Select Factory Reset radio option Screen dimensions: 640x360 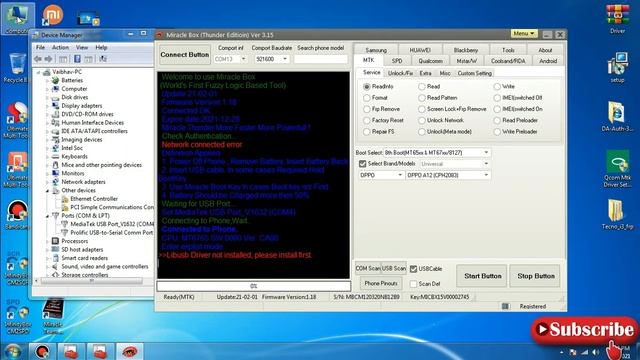point(367,121)
